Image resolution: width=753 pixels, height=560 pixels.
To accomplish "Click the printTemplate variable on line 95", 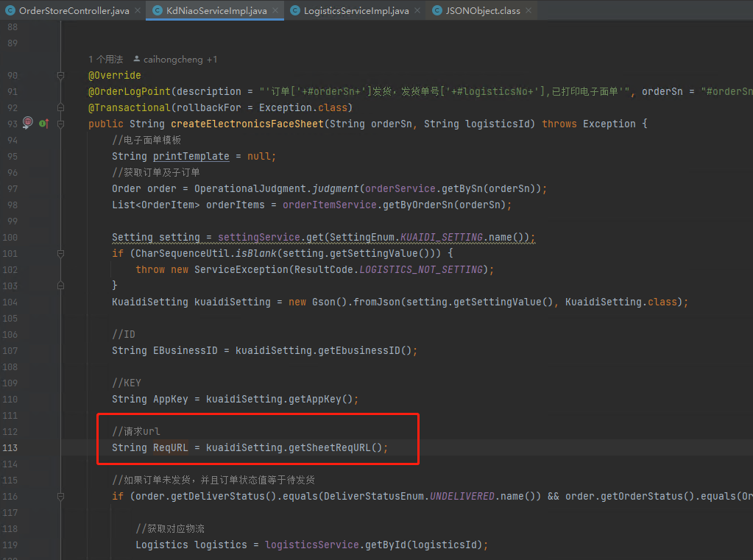I will pos(191,156).
